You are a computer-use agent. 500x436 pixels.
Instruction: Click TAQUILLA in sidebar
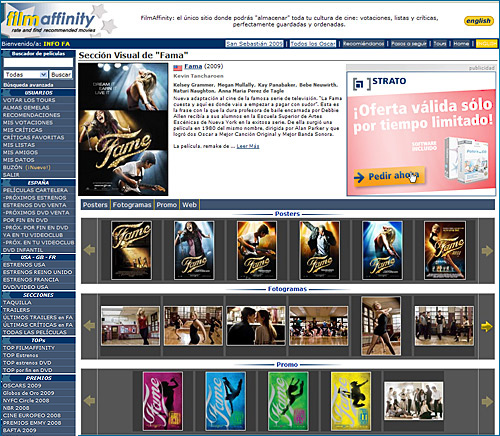17,302
